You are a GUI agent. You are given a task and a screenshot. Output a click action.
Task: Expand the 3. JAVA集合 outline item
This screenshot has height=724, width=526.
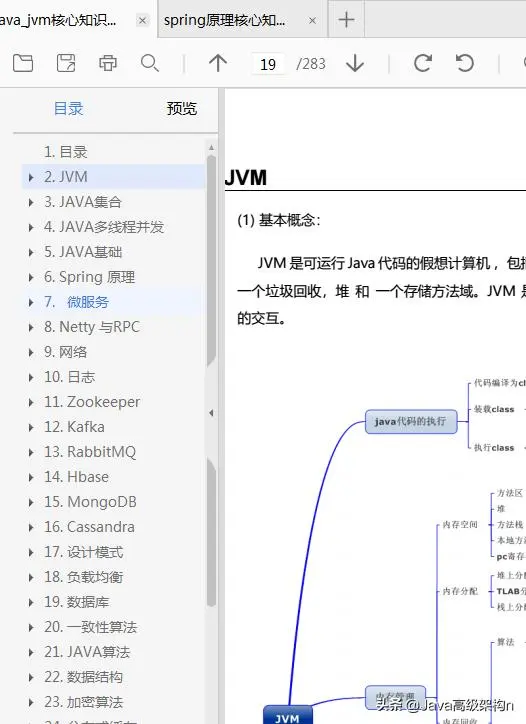tap(31, 202)
